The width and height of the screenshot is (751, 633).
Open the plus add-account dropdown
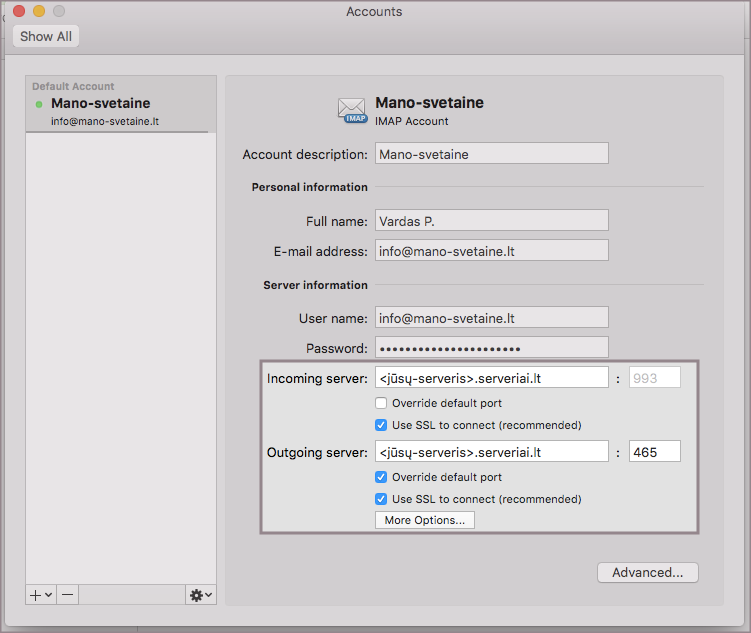coord(41,594)
